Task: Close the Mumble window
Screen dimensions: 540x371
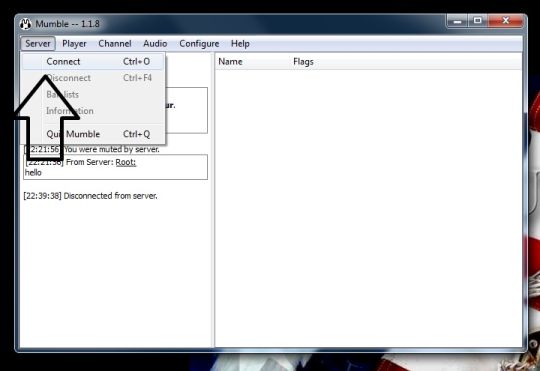Action: point(505,21)
